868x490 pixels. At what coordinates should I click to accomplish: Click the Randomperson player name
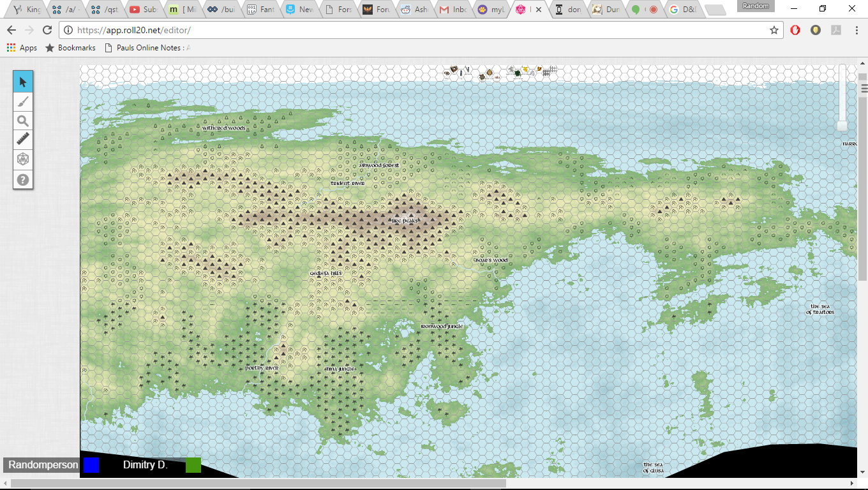click(x=43, y=465)
